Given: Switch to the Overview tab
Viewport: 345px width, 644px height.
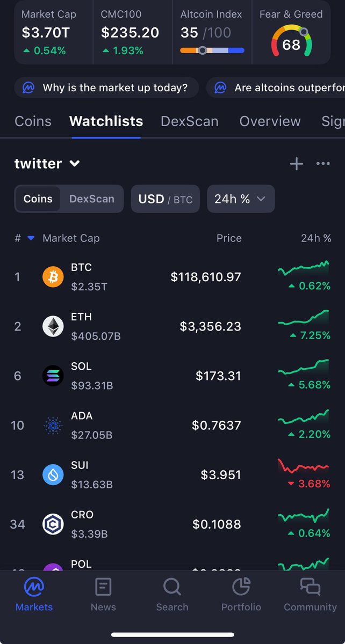Looking at the screenshot, I should point(270,121).
